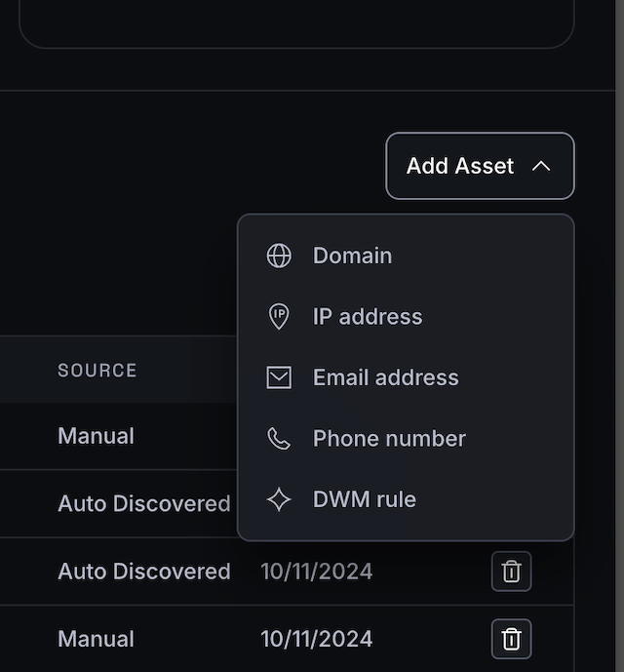The width and height of the screenshot is (624, 672).
Task: Choose IP address from the asset menu
Action: click(x=406, y=317)
